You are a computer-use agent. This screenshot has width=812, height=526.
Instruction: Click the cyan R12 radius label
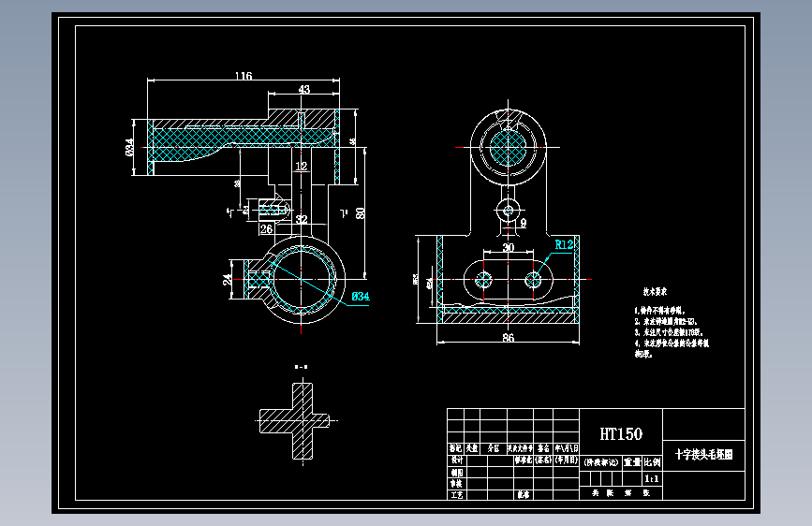[564, 244]
